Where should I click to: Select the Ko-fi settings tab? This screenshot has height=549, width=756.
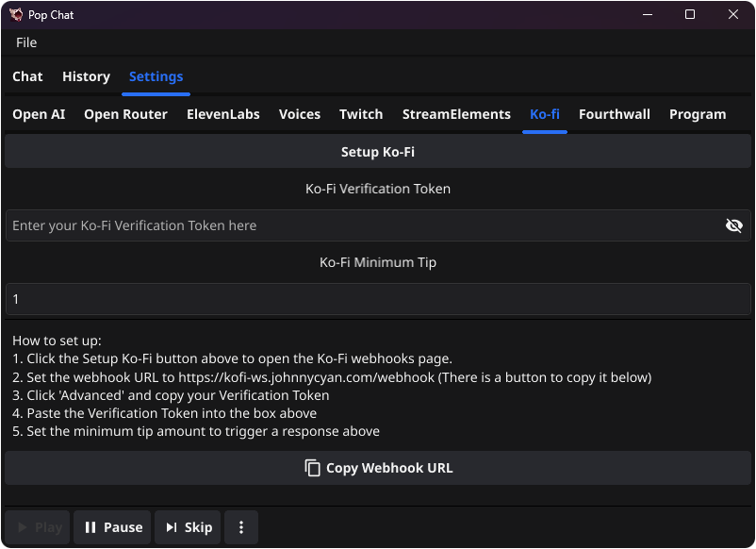click(544, 114)
